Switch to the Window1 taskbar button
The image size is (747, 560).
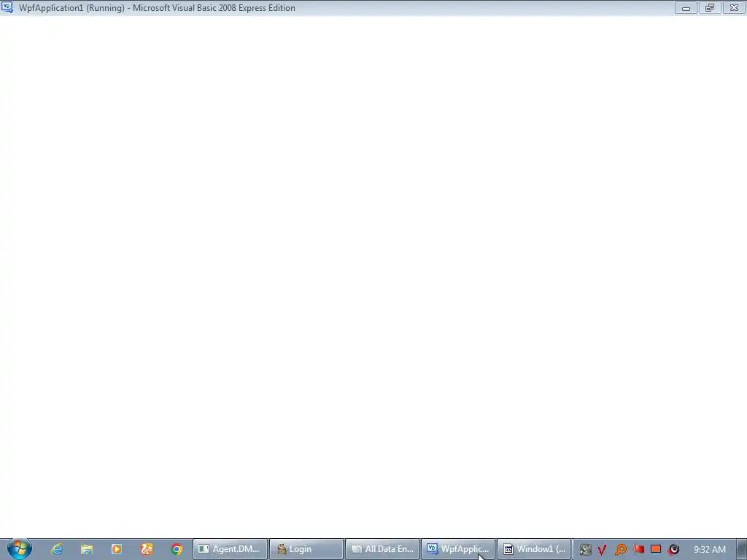pyautogui.click(x=534, y=549)
